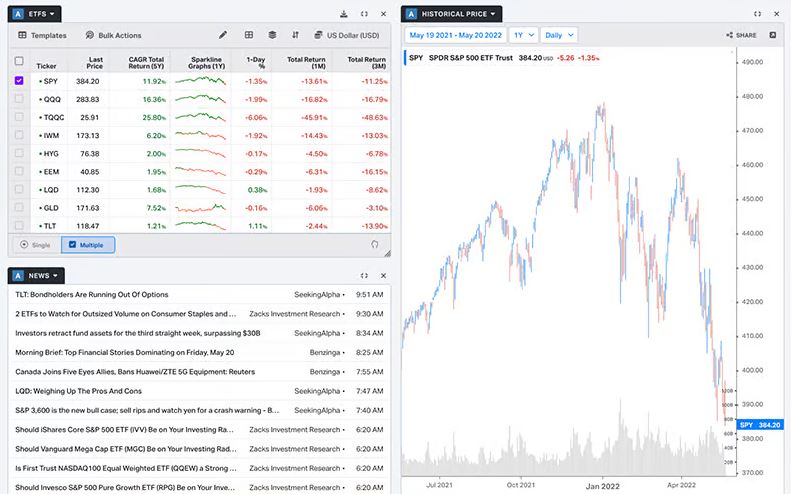Select the Single selection mode
The width and height of the screenshot is (791, 494).
coord(35,245)
